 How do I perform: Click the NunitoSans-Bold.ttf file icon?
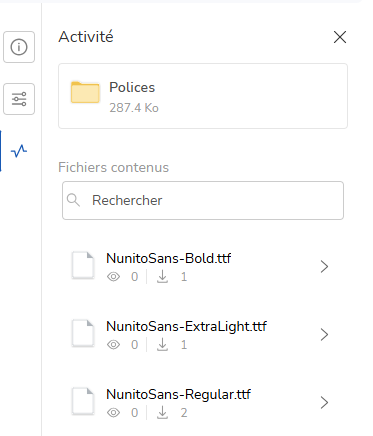pyautogui.click(x=83, y=265)
